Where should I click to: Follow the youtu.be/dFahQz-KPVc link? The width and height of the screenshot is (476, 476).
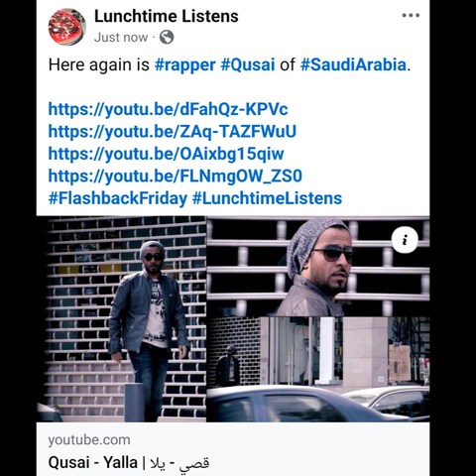click(169, 109)
